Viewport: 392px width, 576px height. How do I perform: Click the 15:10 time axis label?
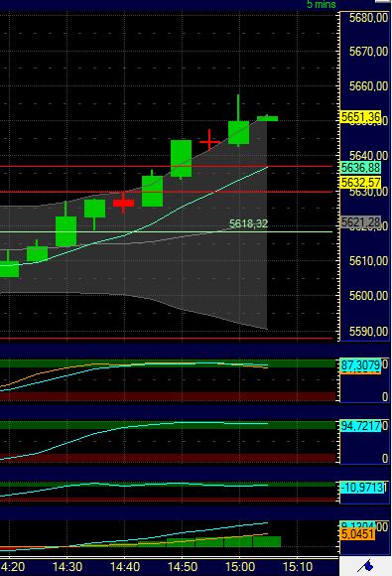pos(298,567)
